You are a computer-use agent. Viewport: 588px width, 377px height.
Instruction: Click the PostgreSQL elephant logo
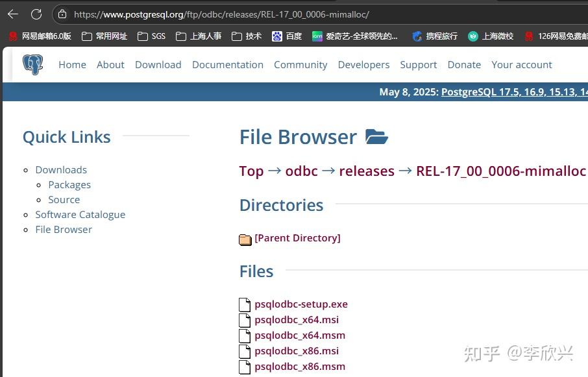pyautogui.click(x=33, y=64)
